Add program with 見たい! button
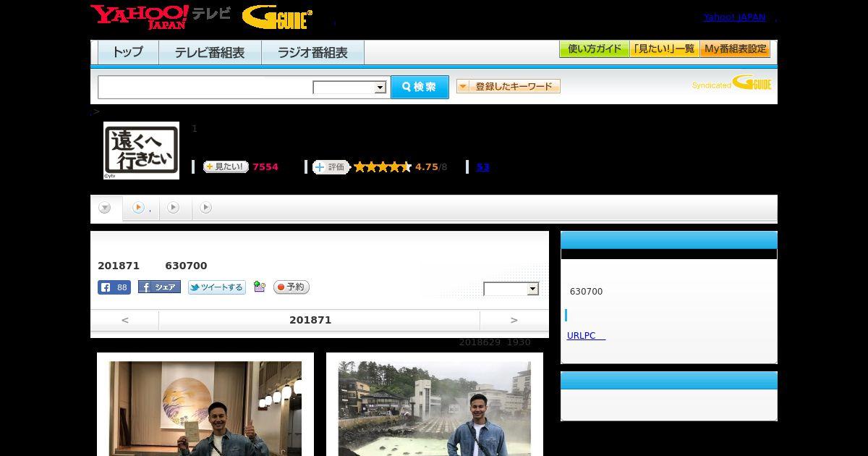Image resolution: width=868 pixels, height=456 pixels. (x=226, y=166)
